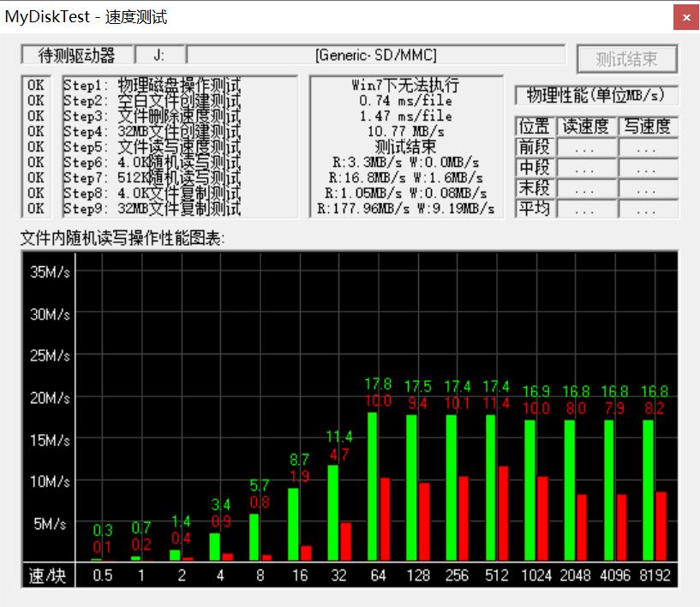Click the 测试结束 button
The width and height of the screenshot is (700, 607).
[x=626, y=59]
